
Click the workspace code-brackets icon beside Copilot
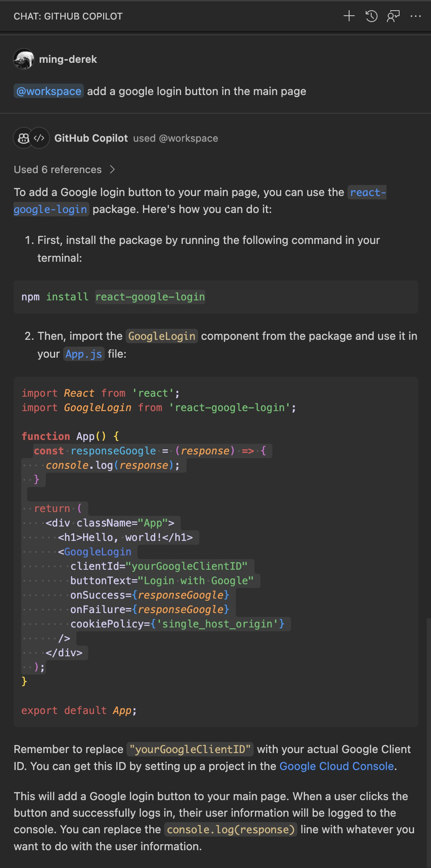[x=39, y=138]
